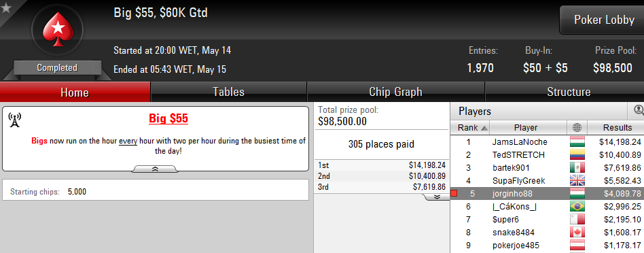Click the red marker beside jorginho88
This screenshot has height=253, width=644.
click(454, 193)
